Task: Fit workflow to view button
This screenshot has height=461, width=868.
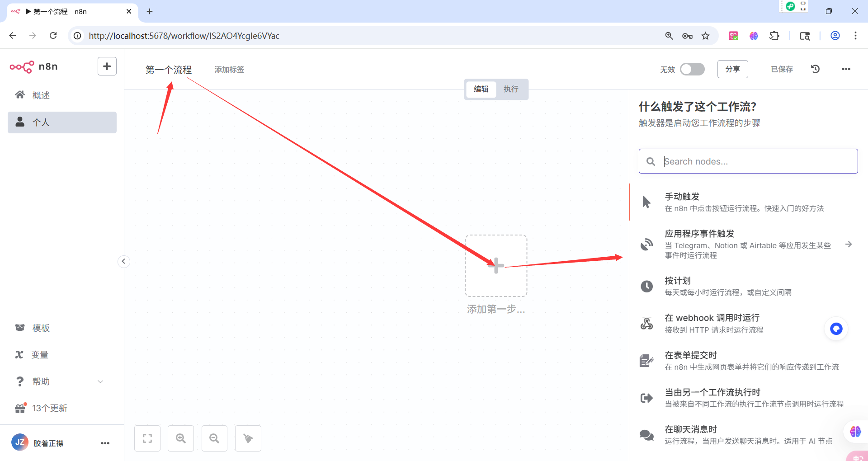Action: (x=147, y=438)
